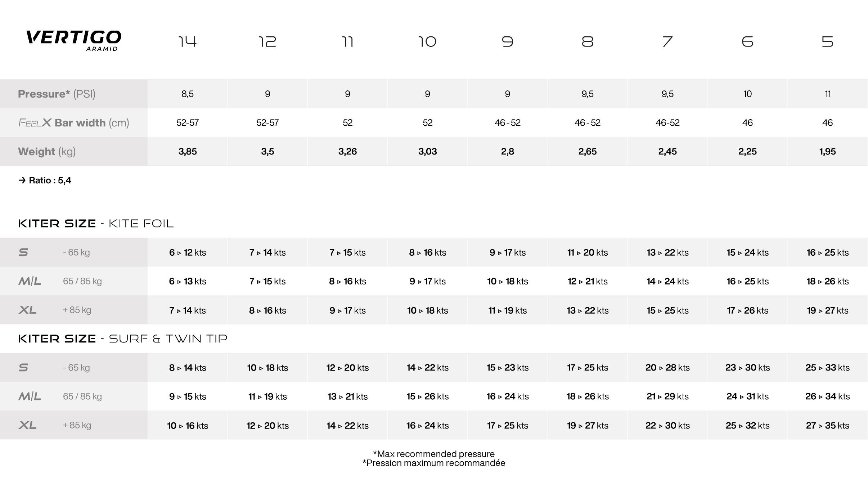Select the XL icon under Surf & Twin Tip
Screen dimensions: 868x480
click(x=27, y=425)
